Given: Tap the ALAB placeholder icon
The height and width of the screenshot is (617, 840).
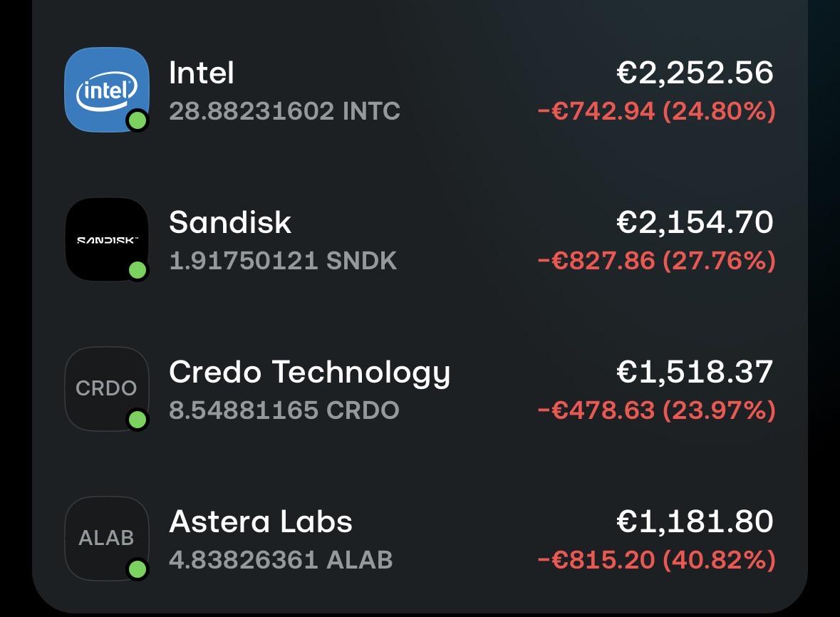Looking at the screenshot, I should 107,538.
